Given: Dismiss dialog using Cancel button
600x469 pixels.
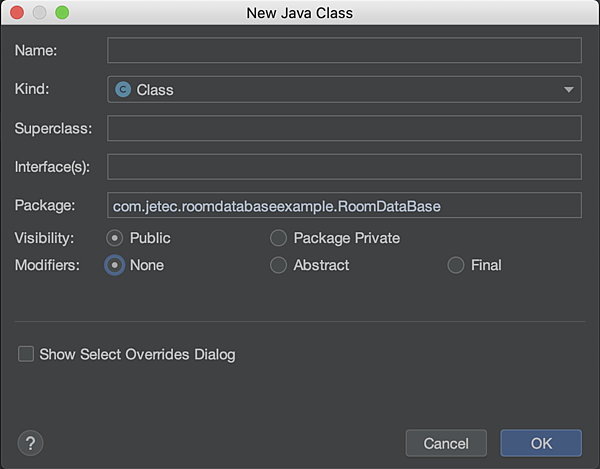Looking at the screenshot, I should tap(446, 443).
